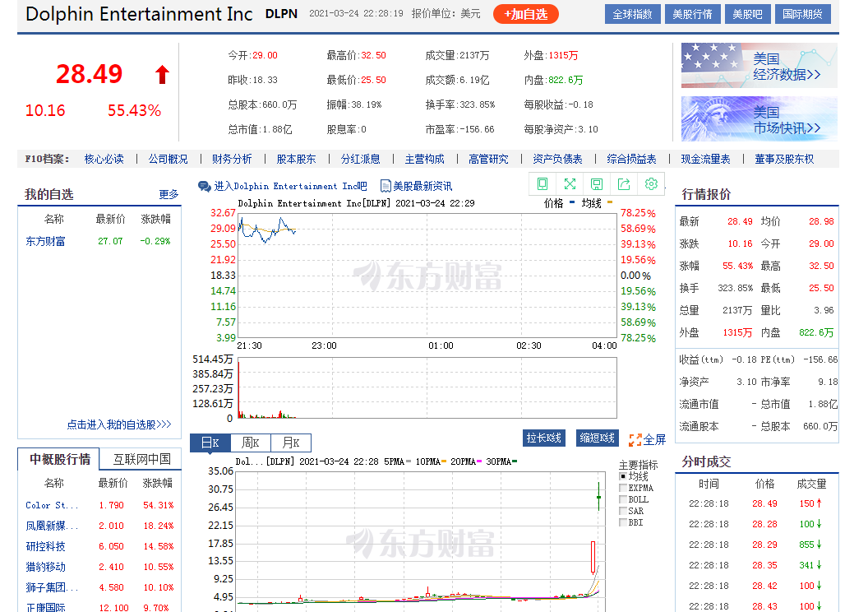Open the 猎豹移动 stock link
Viewport: 868px width, 612px height.
point(45,567)
